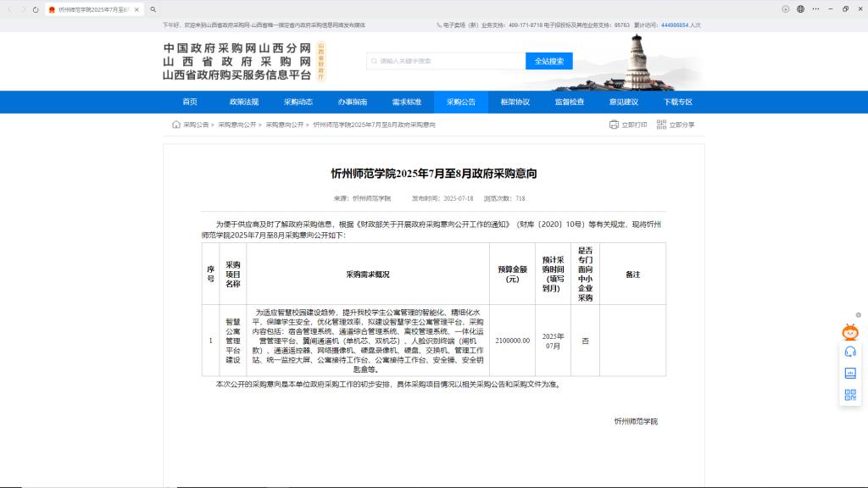Open the robot mascot assistant icon
The width and height of the screenshot is (868, 488).
click(850, 332)
